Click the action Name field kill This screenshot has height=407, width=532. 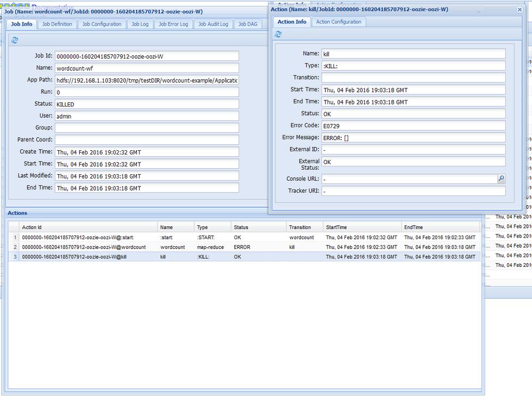(x=414, y=54)
